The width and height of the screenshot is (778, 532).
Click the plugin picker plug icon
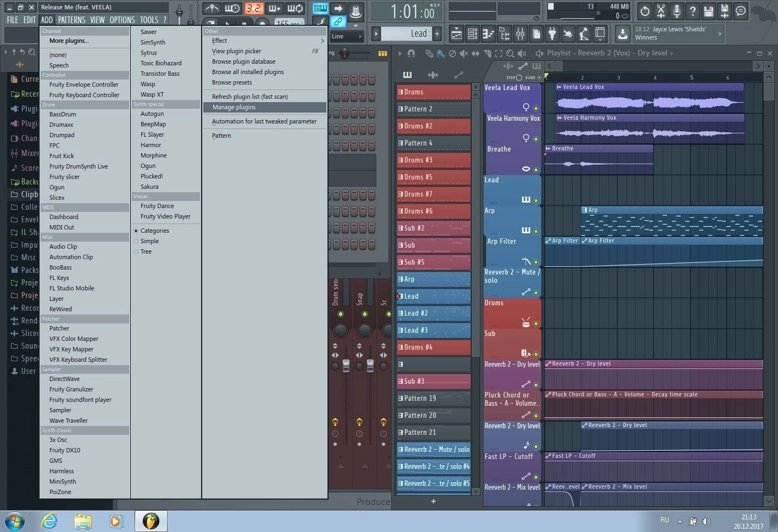[552, 34]
